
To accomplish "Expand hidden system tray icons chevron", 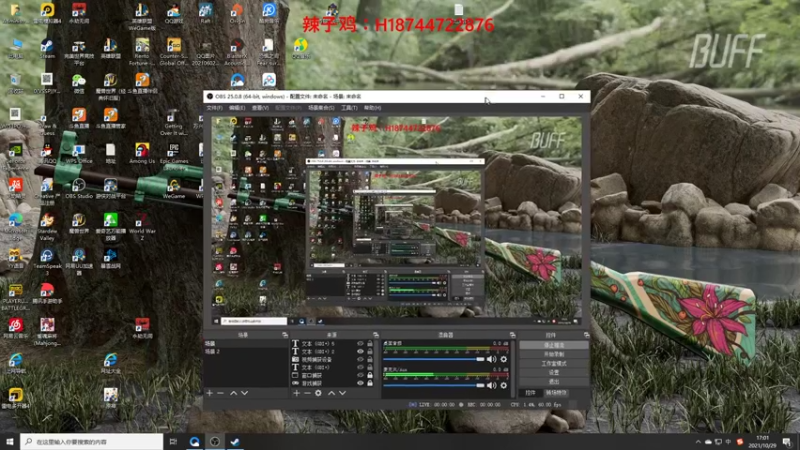I will tap(697, 442).
